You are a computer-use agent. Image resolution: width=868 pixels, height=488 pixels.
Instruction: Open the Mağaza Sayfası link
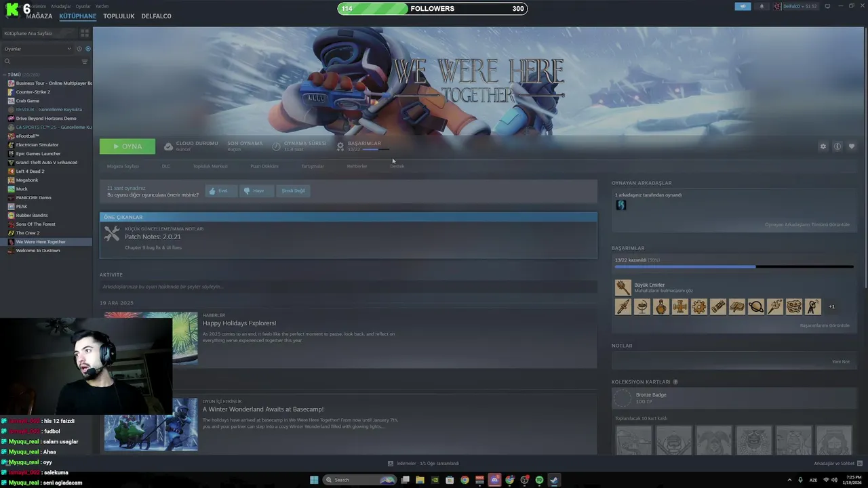pyautogui.click(x=123, y=166)
